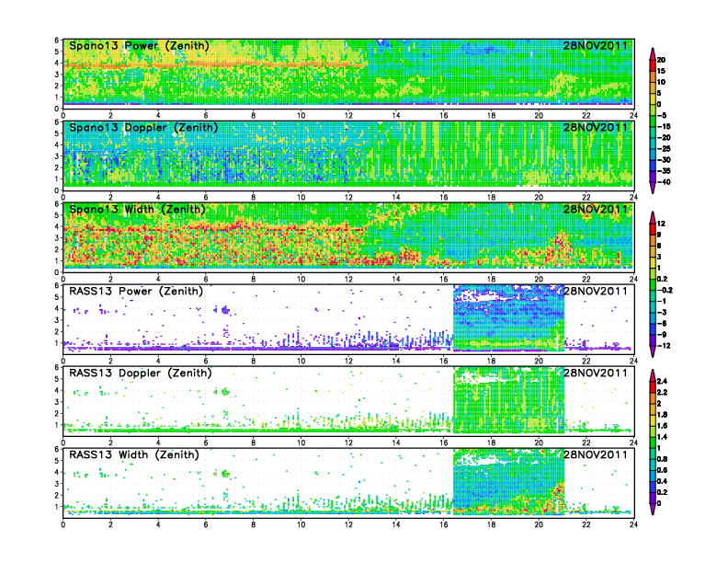Click the magenta lower arrow tip of middle colorbar

[653, 351]
